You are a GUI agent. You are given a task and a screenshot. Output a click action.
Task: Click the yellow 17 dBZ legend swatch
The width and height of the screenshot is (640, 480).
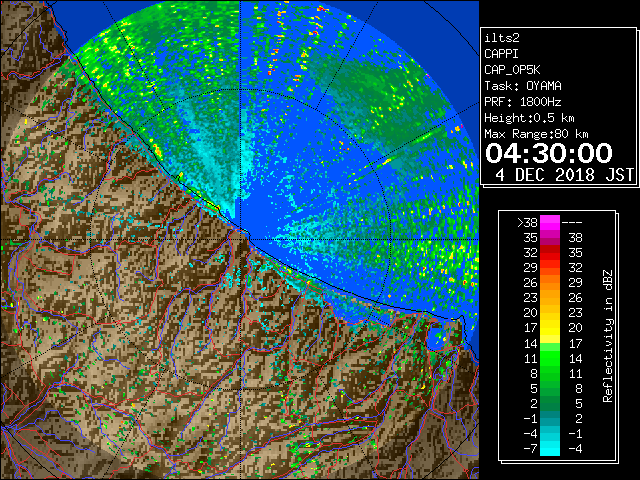coord(550,328)
